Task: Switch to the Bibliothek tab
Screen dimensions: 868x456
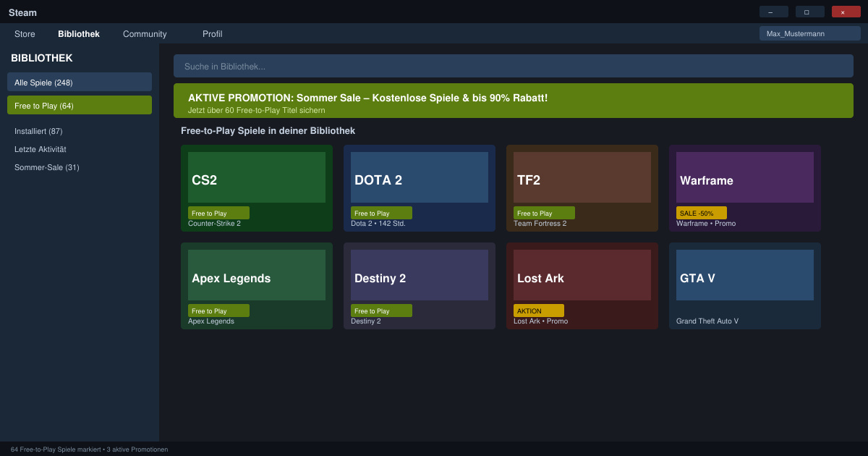Action: [79, 34]
